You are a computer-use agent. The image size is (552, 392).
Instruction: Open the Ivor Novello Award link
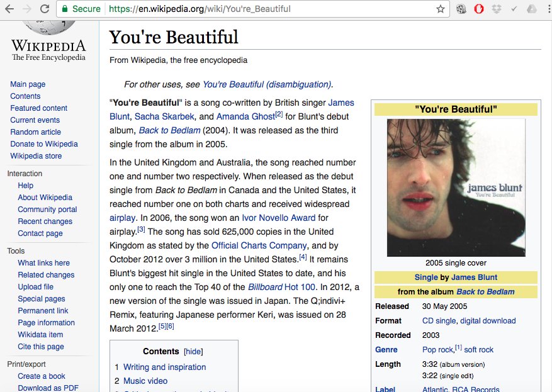[x=278, y=218]
